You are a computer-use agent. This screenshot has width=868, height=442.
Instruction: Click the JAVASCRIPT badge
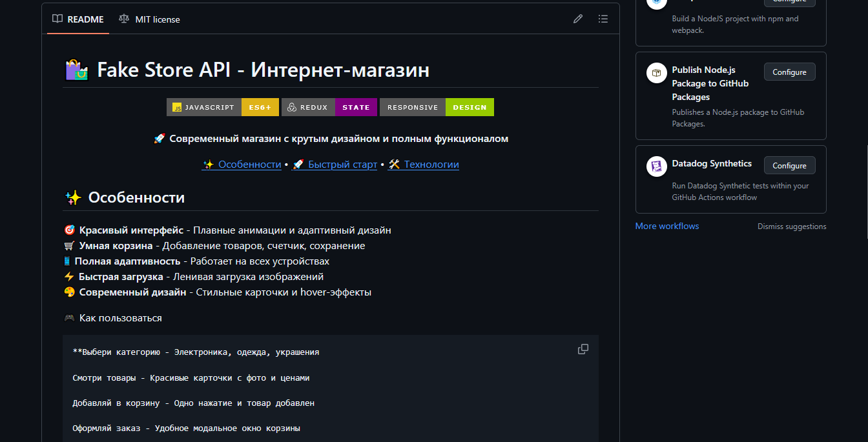click(203, 107)
